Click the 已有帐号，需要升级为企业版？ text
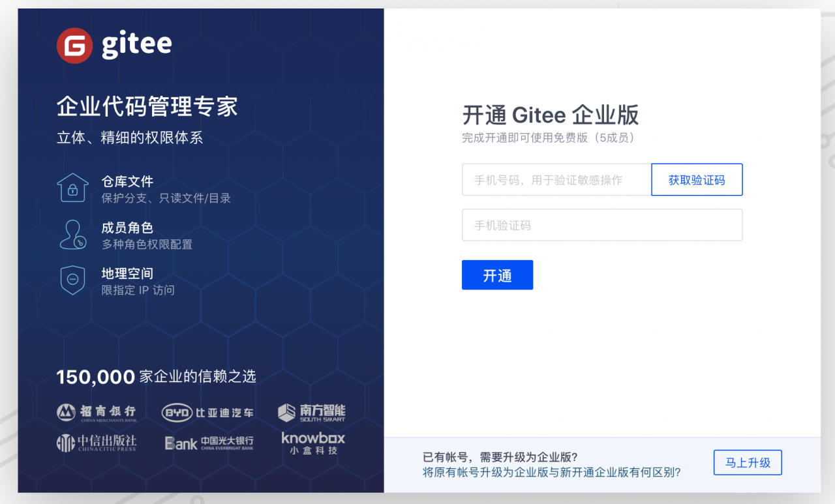This screenshot has height=504, width=835. pos(500,457)
